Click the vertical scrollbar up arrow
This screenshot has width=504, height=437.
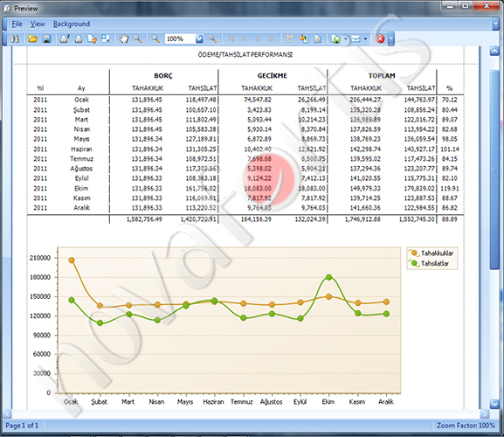(494, 51)
